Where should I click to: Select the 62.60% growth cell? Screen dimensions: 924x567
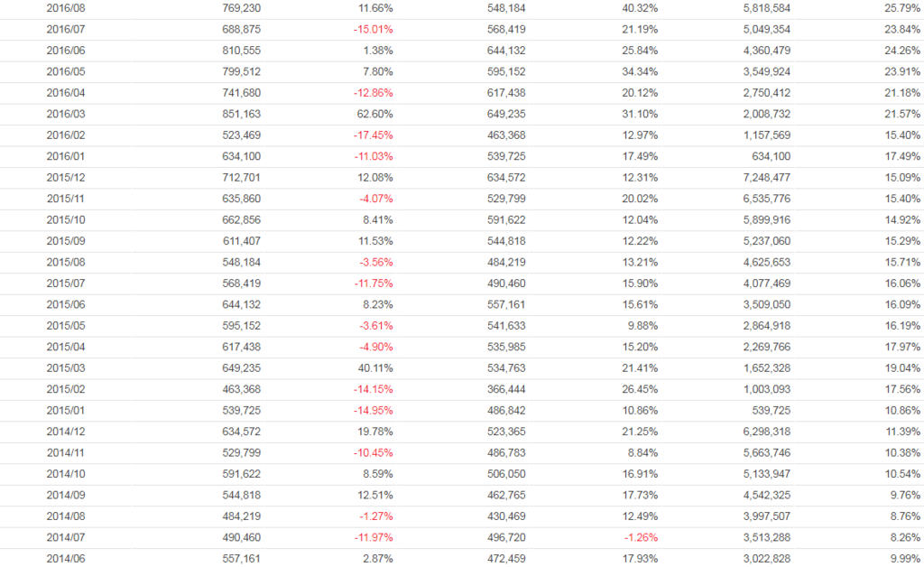pos(375,114)
